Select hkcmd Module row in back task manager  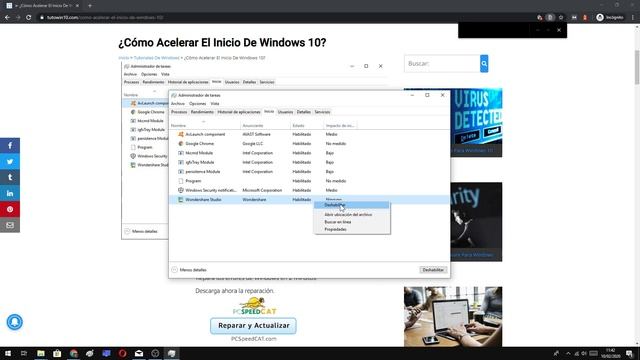point(146,121)
